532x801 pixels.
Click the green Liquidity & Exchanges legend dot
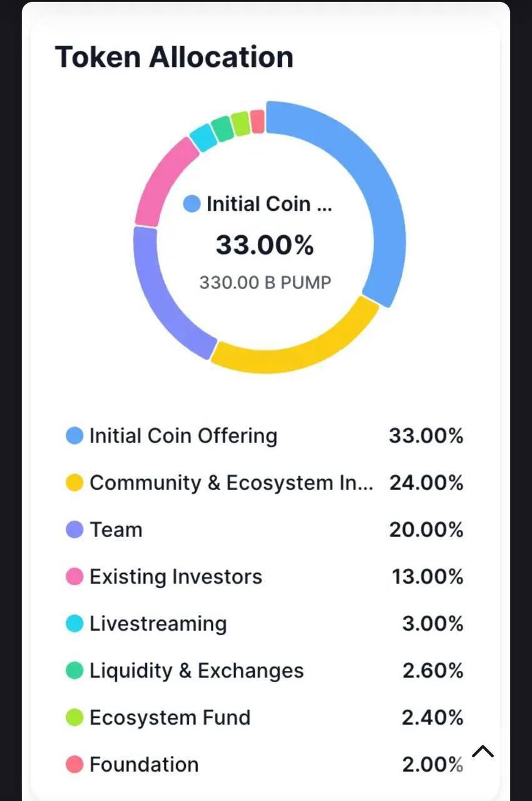click(x=74, y=670)
